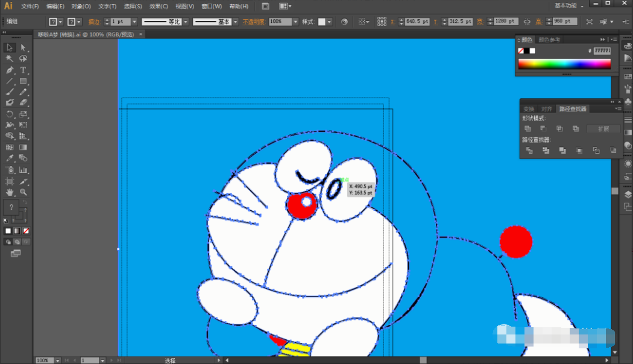Open the opacity 100% dropdown
633x364 pixels.
[295, 22]
